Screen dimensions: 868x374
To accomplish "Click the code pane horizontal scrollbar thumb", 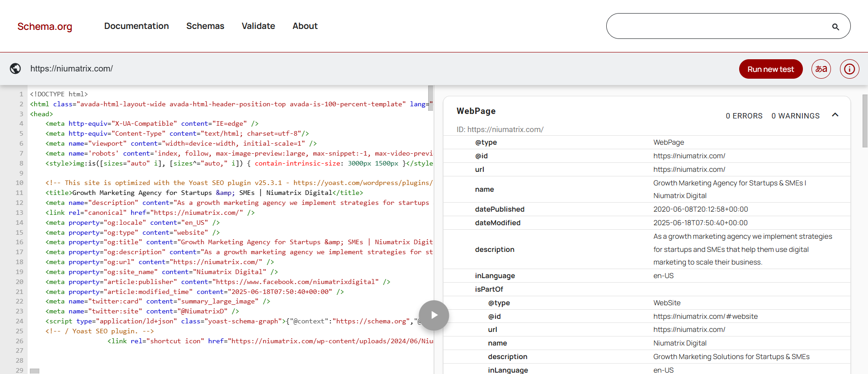I will click(x=34, y=371).
